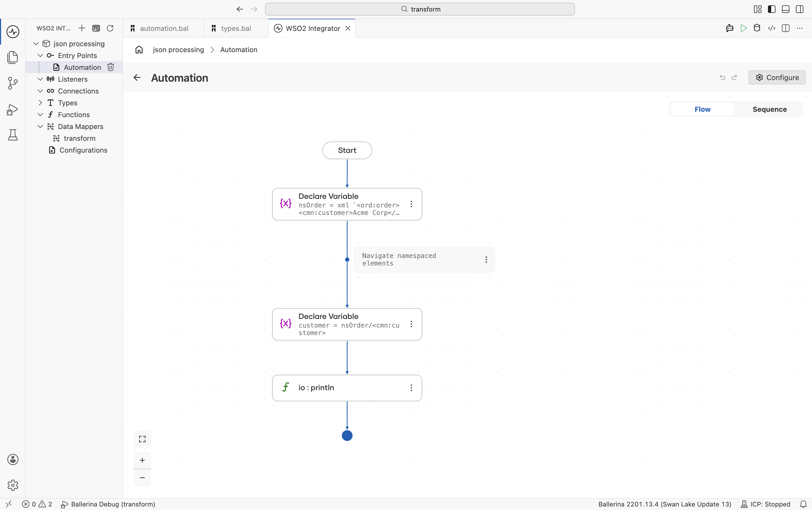
Task: Expand the Types tree section
Action: coord(41,103)
